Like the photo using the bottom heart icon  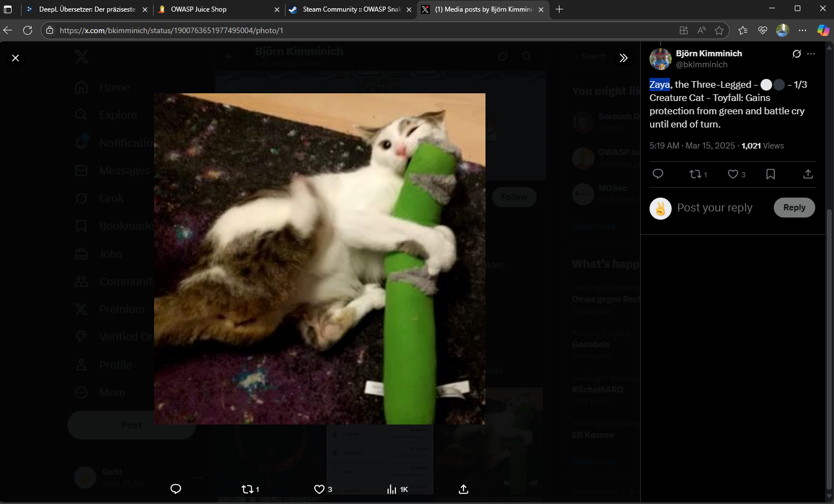point(319,489)
